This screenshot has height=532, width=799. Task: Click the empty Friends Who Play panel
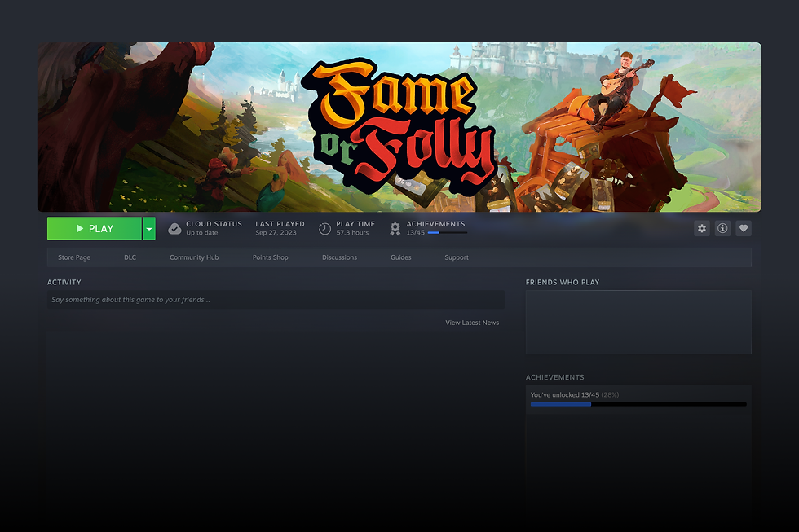pos(638,323)
